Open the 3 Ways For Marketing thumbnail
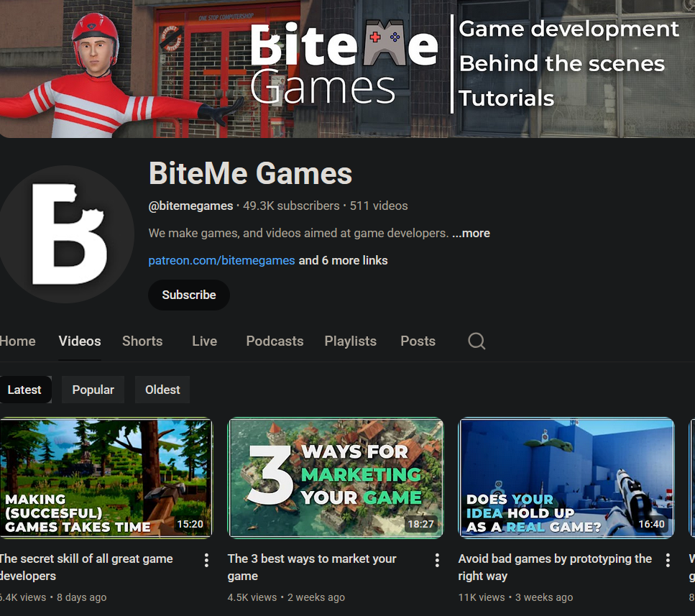Viewport: 695px width, 616px height. [336, 478]
